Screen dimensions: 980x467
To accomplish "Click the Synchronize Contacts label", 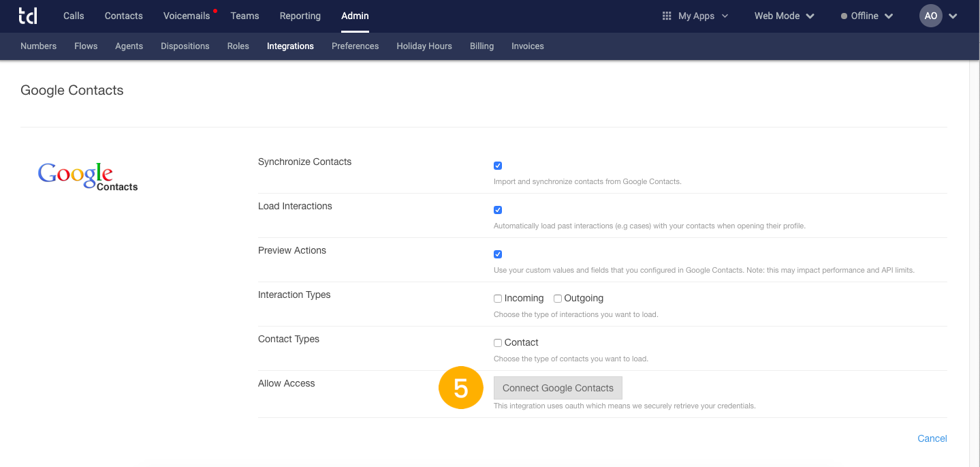I will coord(305,162).
